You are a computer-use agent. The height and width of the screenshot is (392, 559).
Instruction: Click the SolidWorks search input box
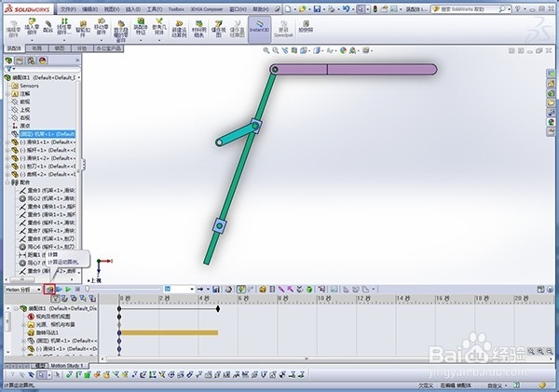pos(470,9)
